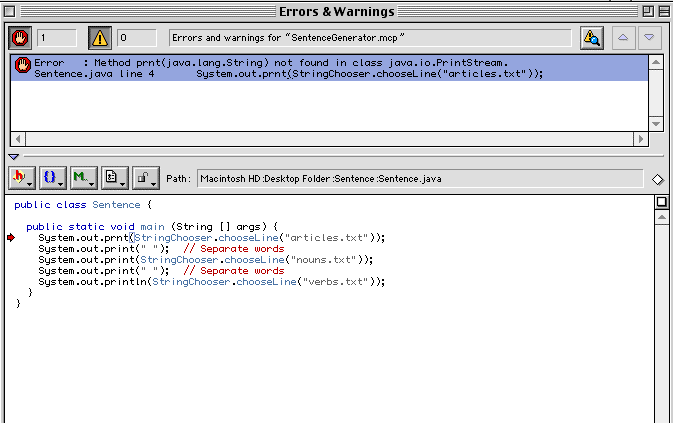Collapse the source pane disclosure triangle
Viewport: 673px width, 423px height.
[x=13, y=157]
